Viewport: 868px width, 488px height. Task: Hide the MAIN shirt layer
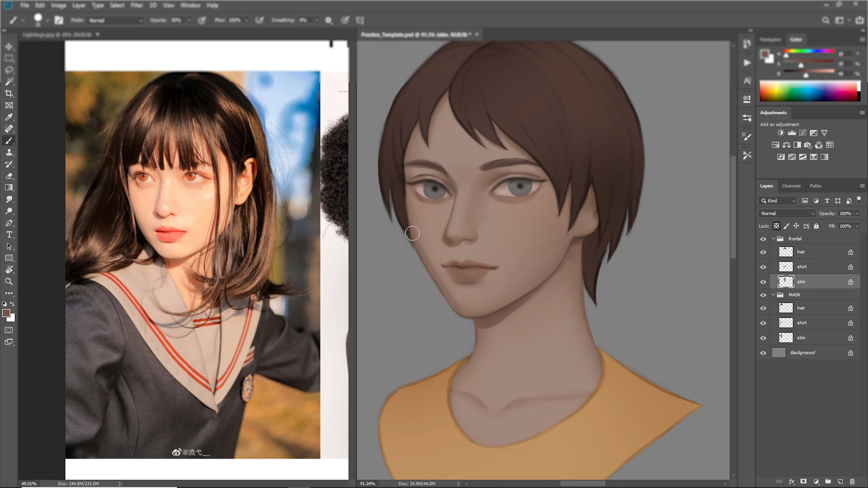pos(763,323)
